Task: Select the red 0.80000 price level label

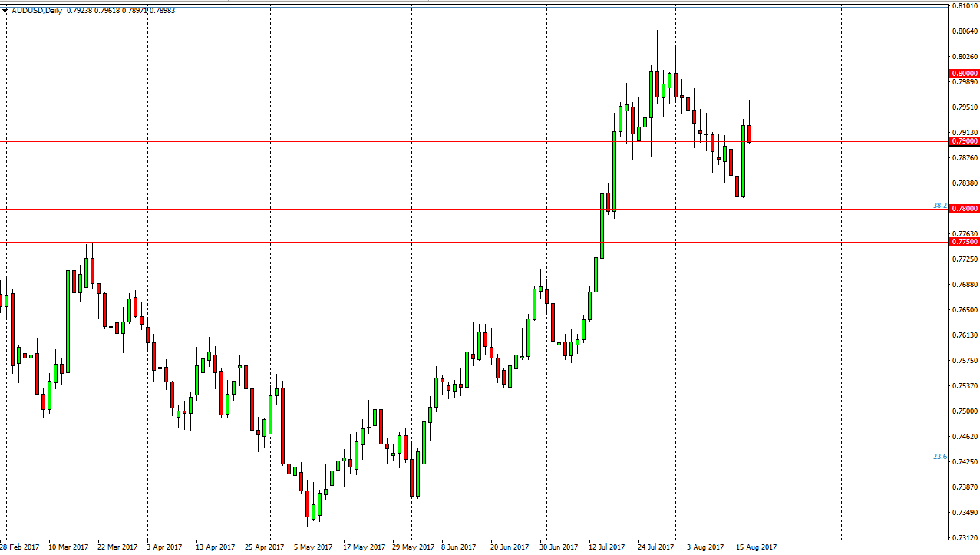Action: click(x=964, y=74)
